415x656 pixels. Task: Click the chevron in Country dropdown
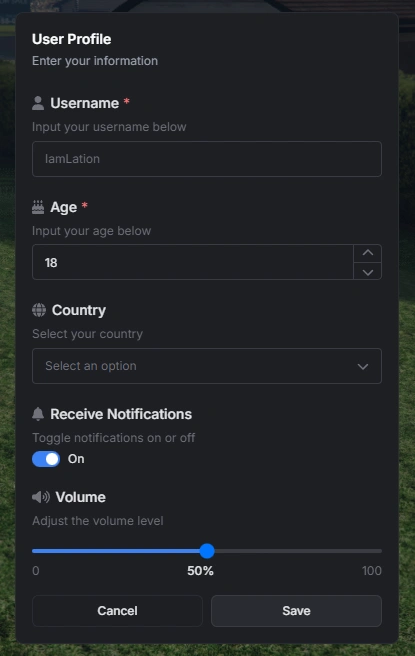[x=363, y=366]
